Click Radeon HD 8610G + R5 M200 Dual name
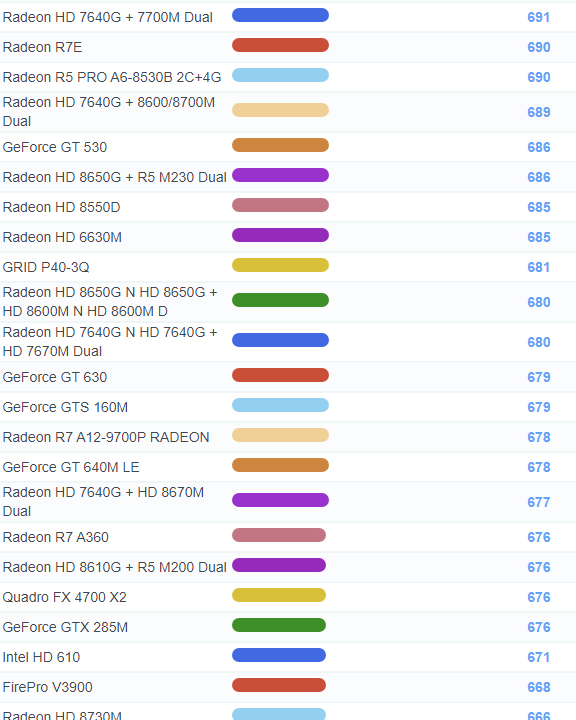Image resolution: width=576 pixels, height=720 pixels. [115, 568]
